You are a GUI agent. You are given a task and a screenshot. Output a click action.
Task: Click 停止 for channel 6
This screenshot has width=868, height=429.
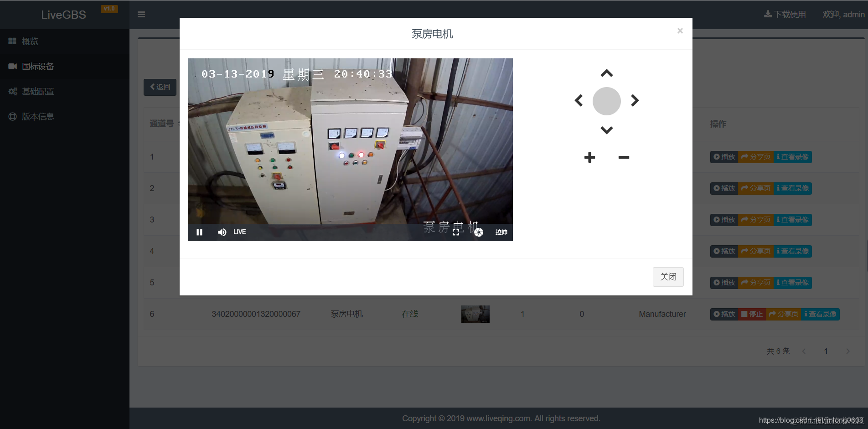pos(752,314)
